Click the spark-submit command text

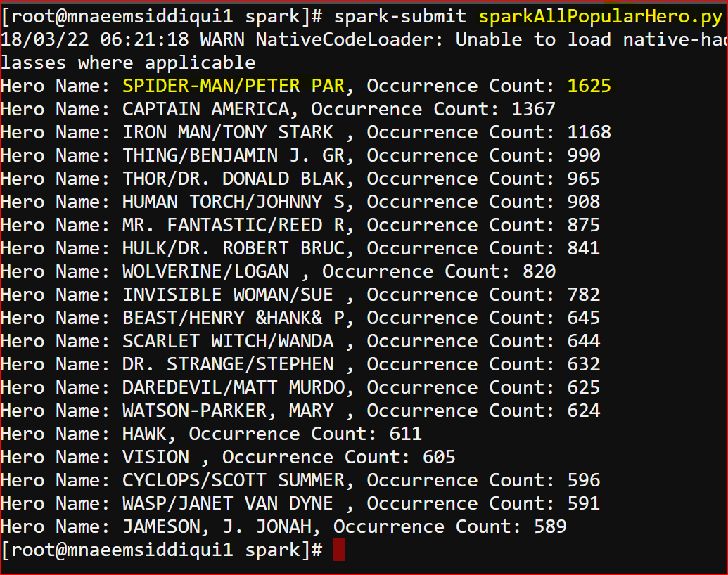click(400, 17)
